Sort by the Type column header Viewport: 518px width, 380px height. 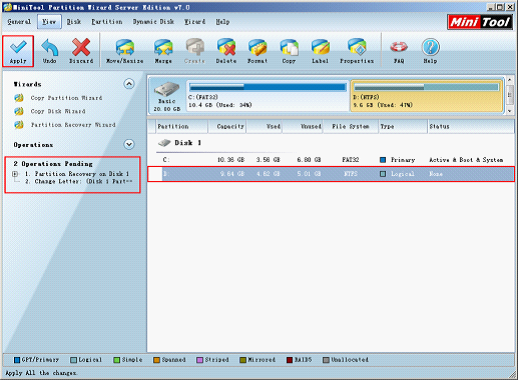[x=403, y=126]
